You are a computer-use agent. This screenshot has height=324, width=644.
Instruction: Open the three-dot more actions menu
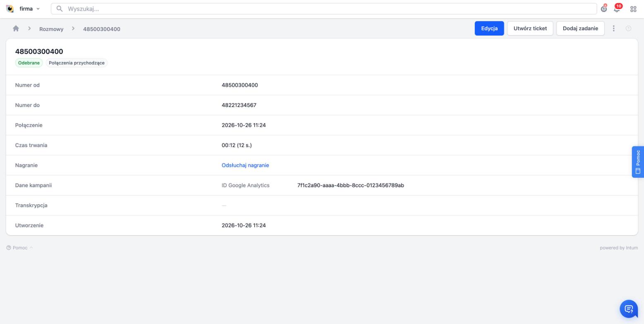[x=614, y=29]
